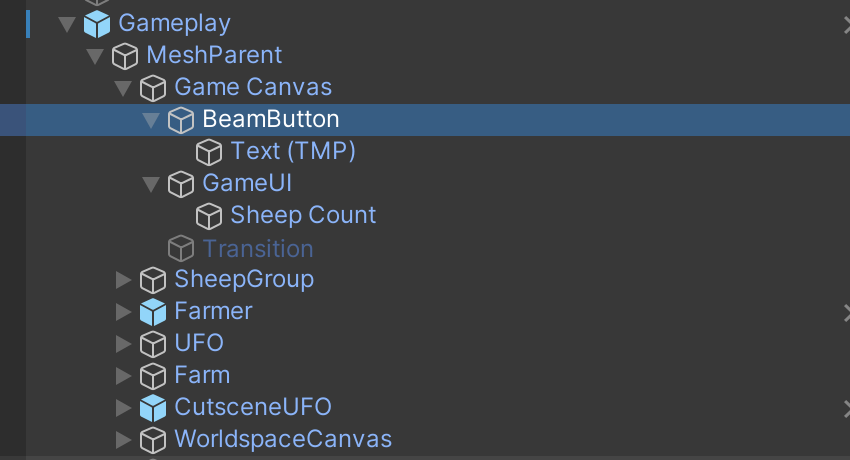Viewport: 850px width, 460px height.
Task: Select the WorldspaceCanvas object
Action: point(283,439)
